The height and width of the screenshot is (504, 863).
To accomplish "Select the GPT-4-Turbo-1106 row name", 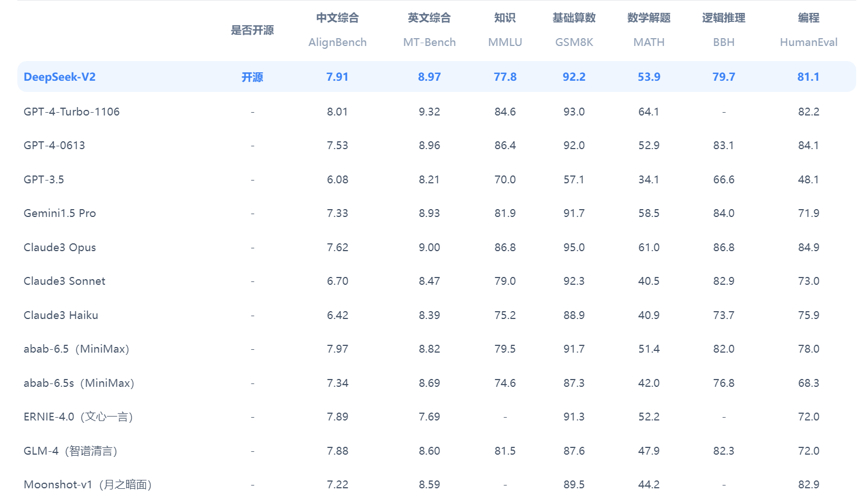I will [x=72, y=112].
